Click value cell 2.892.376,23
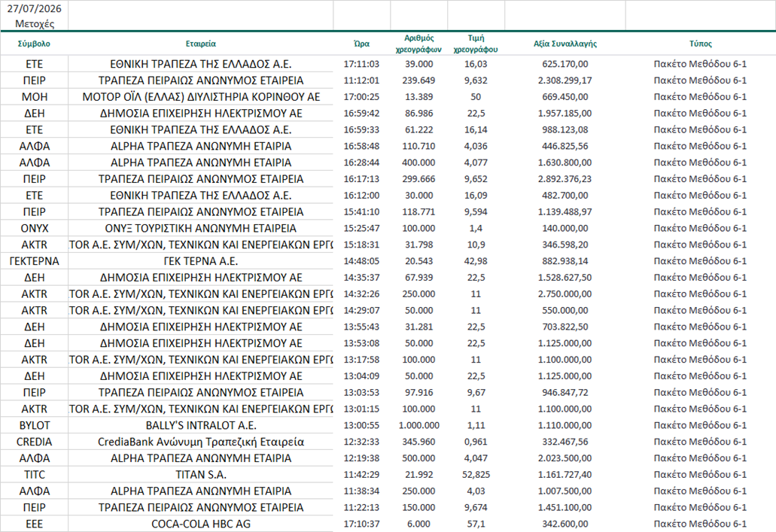The width and height of the screenshot is (776, 532). pos(565,179)
